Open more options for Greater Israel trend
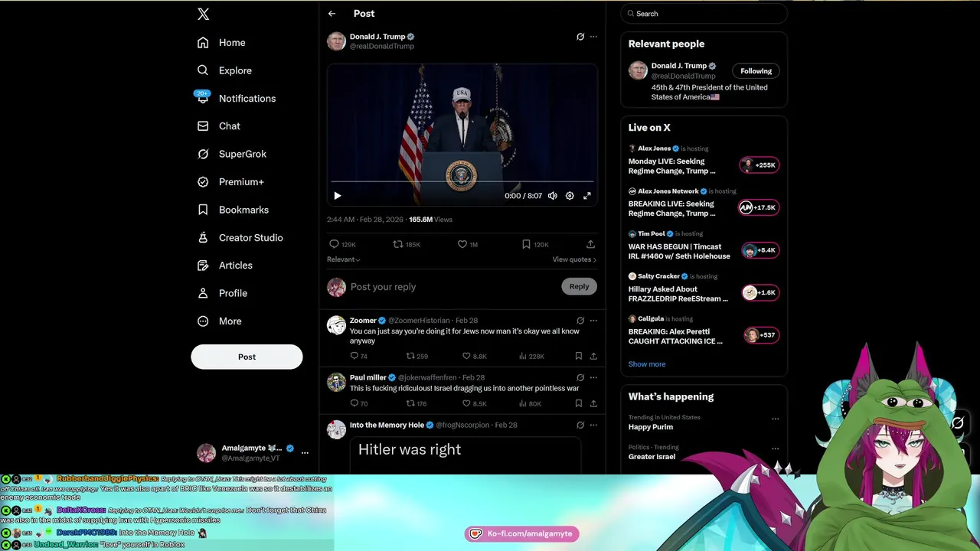The image size is (980, 551). click(775, 448)
